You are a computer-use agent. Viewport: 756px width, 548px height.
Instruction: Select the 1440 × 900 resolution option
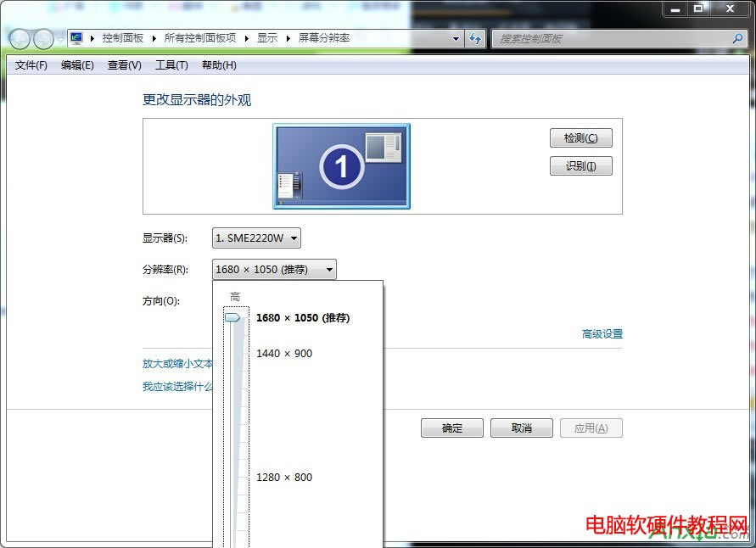coord(284,353)
